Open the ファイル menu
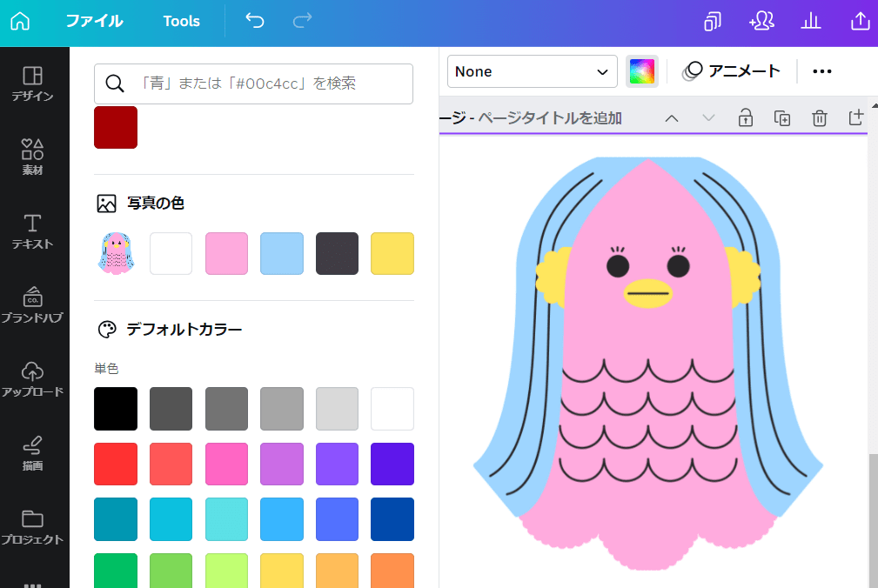The width and height of the screenshot is (878, 588). point(96,21)
